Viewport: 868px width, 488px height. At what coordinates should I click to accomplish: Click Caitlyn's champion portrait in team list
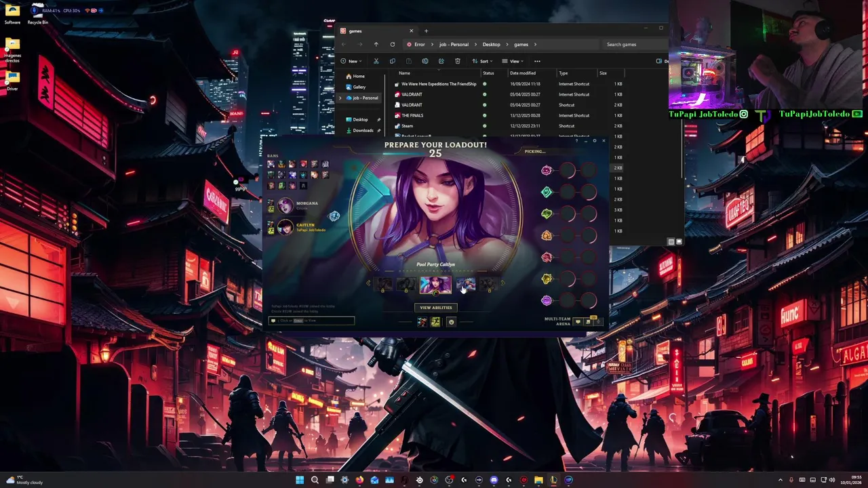(x=285, y=227)
